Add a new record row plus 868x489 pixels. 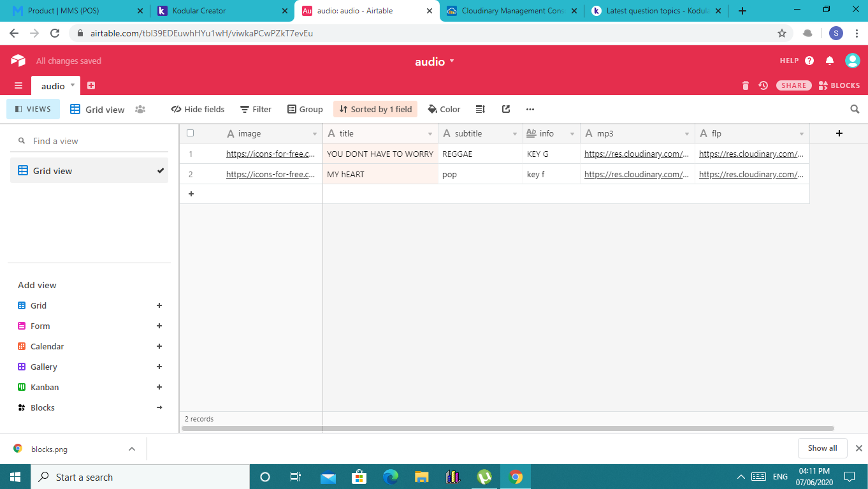(x=191, y=194)
